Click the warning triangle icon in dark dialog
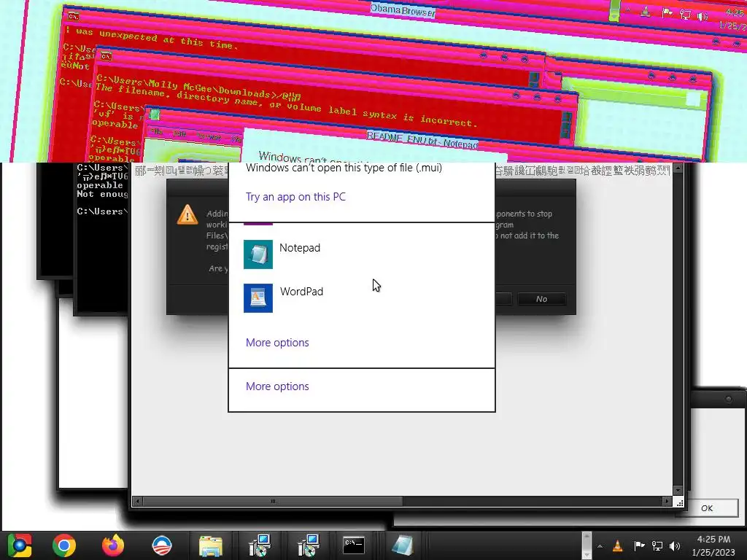 187,215
